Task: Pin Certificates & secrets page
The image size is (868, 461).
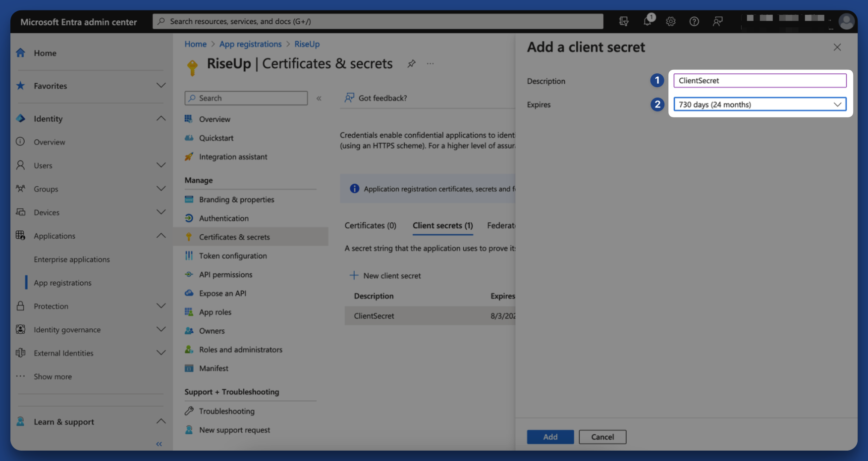Action: 411,63
